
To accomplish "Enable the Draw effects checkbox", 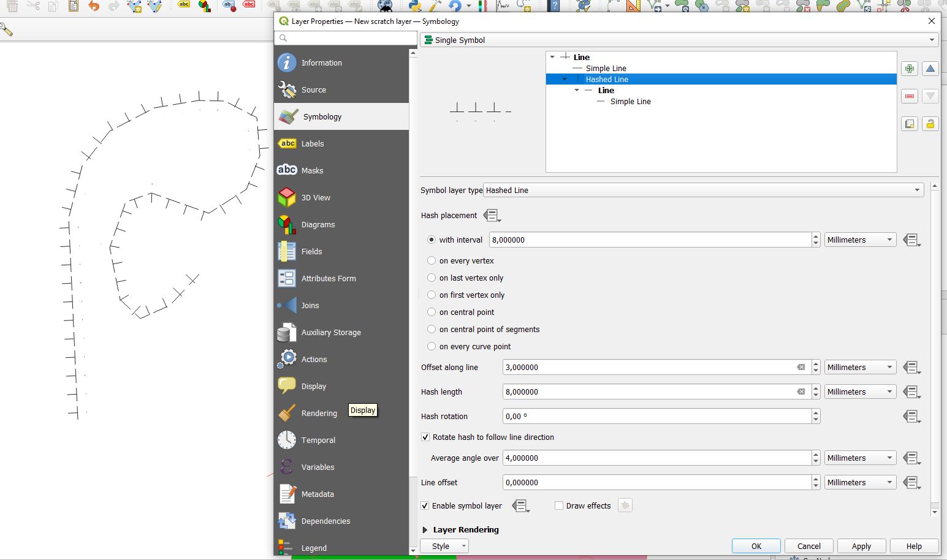I will [x=559, y=505].
